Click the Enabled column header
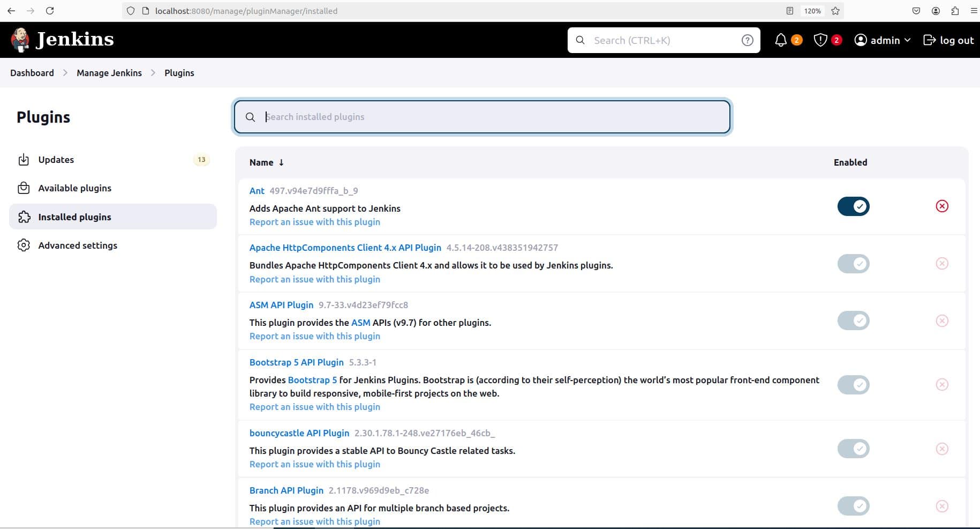Image resolution: width=980 pixels, height=529 pixels. tap(850, 162)
